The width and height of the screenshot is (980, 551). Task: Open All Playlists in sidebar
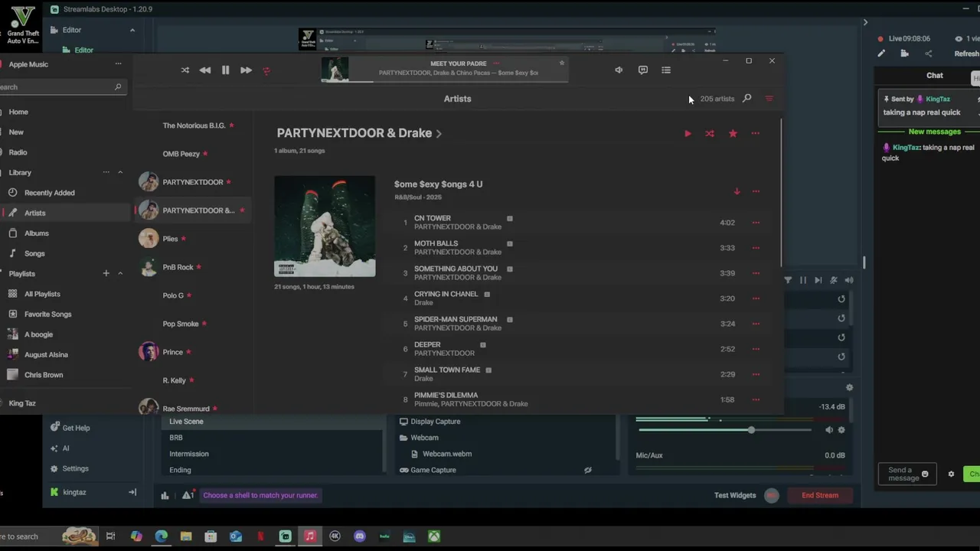42,294
